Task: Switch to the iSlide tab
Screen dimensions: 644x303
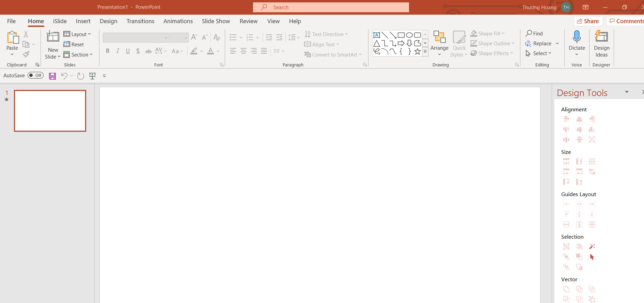Action: tap(60, 21)
